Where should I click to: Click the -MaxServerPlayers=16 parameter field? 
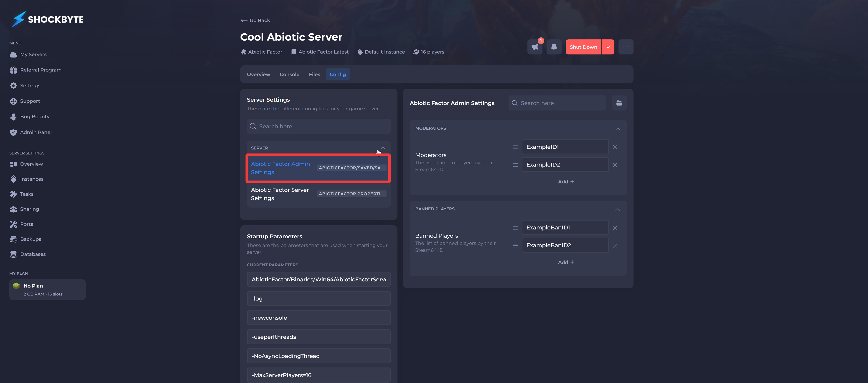[318, 375]
